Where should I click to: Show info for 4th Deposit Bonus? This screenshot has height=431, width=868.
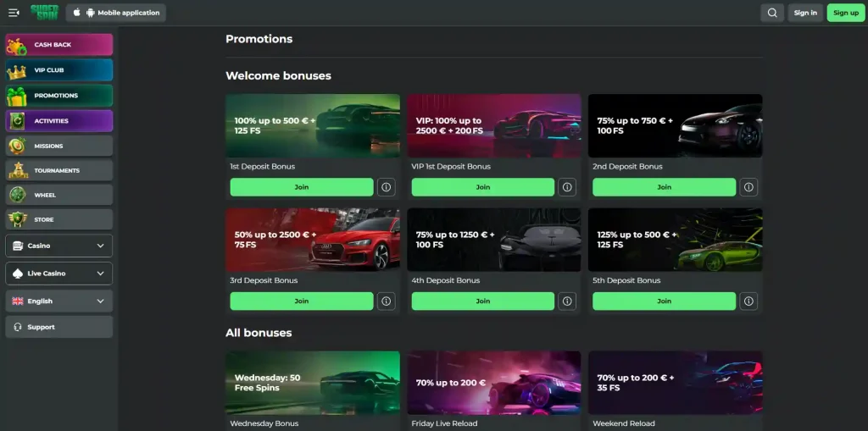pos(567,301)
